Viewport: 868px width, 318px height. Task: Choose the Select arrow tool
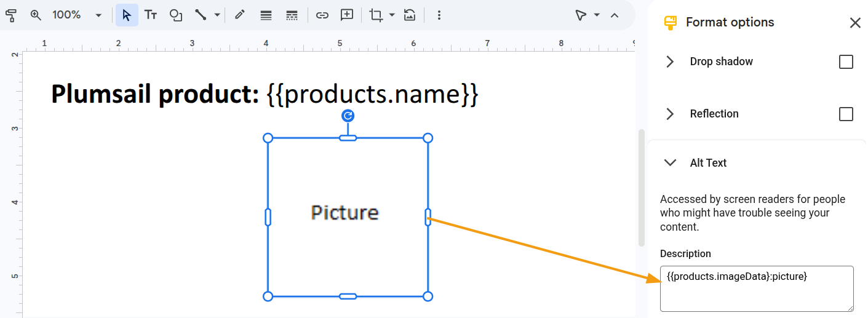click(127, 15)
